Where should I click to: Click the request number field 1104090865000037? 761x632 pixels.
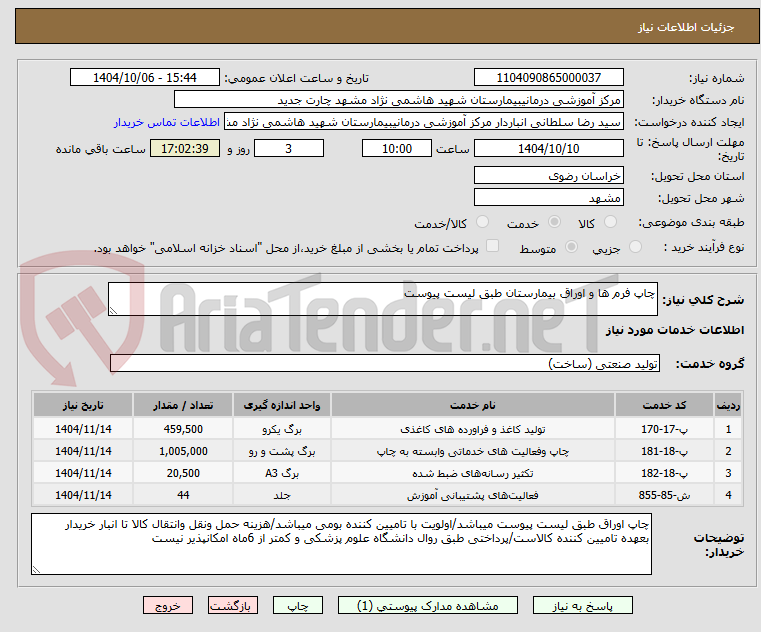(x=548, y=78)
